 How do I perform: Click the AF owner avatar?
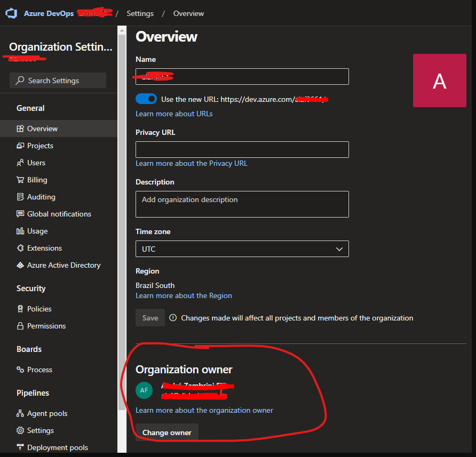[144, 390]
